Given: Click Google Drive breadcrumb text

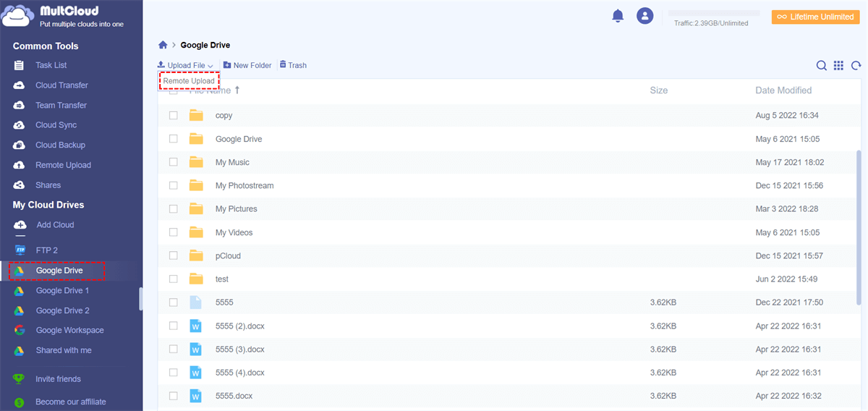Looking at the screenshot, I should 205,45.
